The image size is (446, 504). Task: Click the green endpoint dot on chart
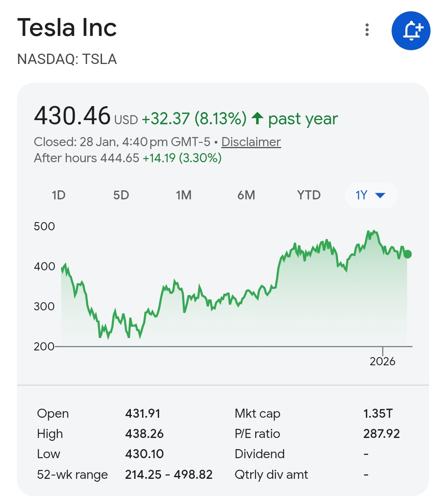[408, 254]
